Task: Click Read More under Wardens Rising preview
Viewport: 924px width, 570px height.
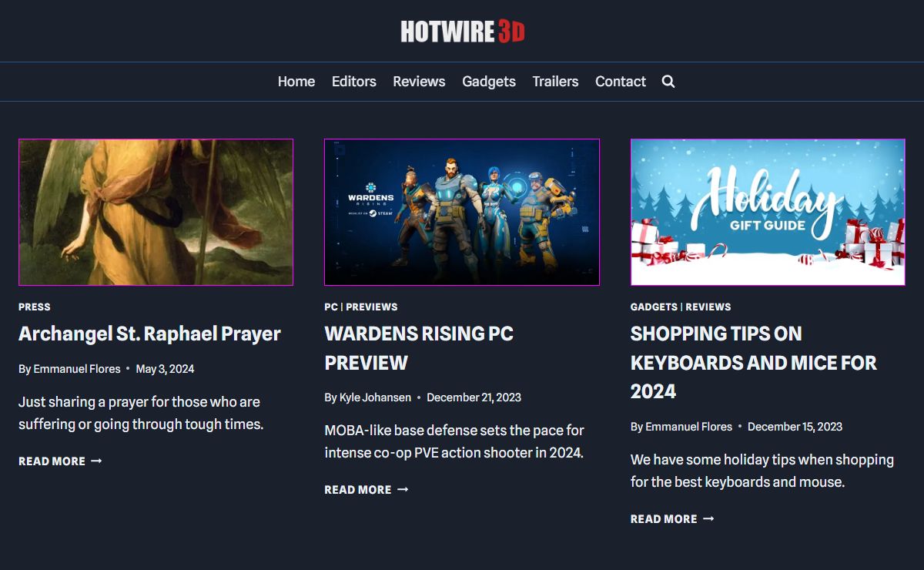Action: (367, 490)
